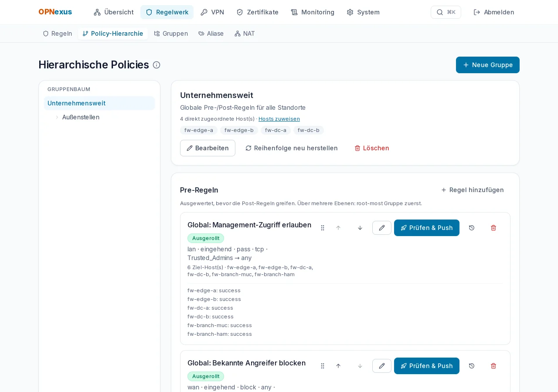Image resolution: width=558 pixels, height=392 pixels.
Task: Click the Neue Gruppe button
Action: [488, 65]
